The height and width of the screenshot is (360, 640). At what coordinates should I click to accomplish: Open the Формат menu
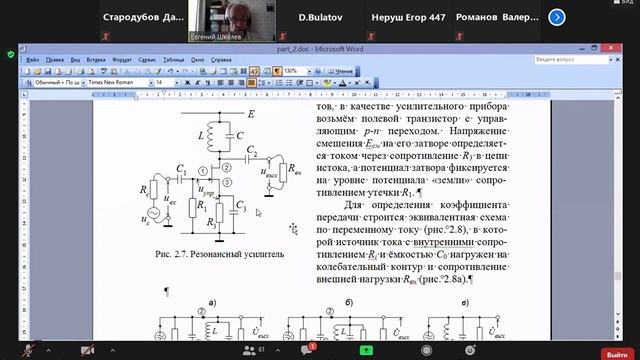coord(122,60)
